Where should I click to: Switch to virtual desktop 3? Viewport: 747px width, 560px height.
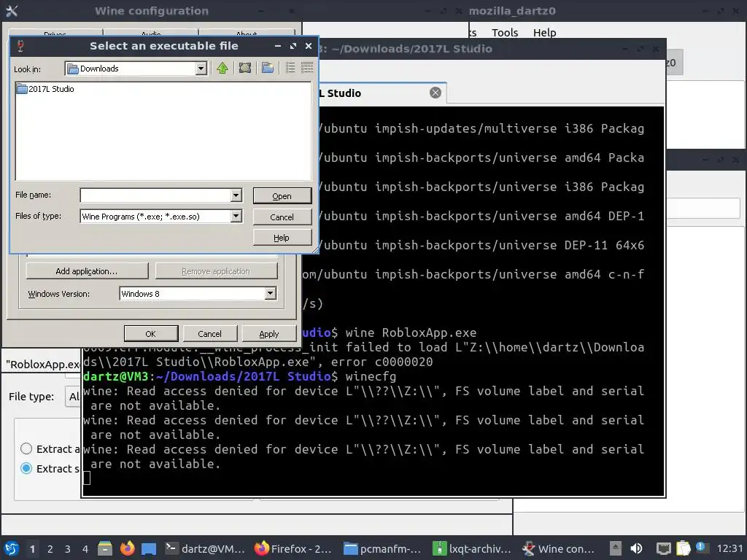click(x=68, y=549)
